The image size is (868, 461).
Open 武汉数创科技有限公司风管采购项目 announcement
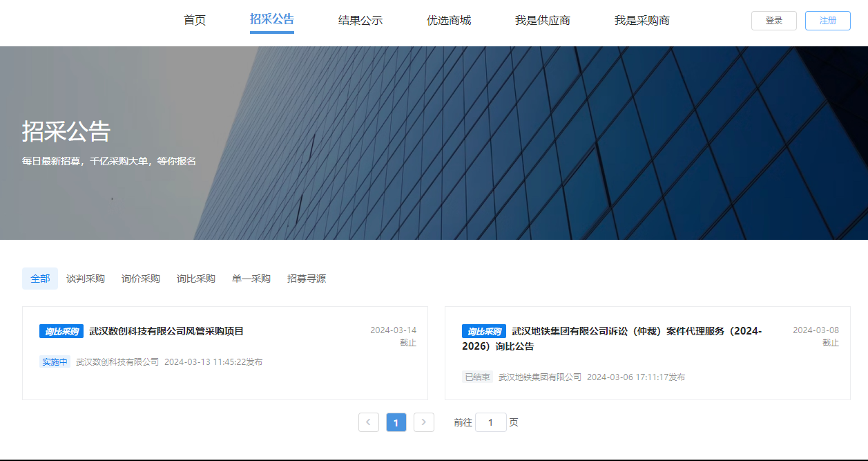[x=166, y=331]
